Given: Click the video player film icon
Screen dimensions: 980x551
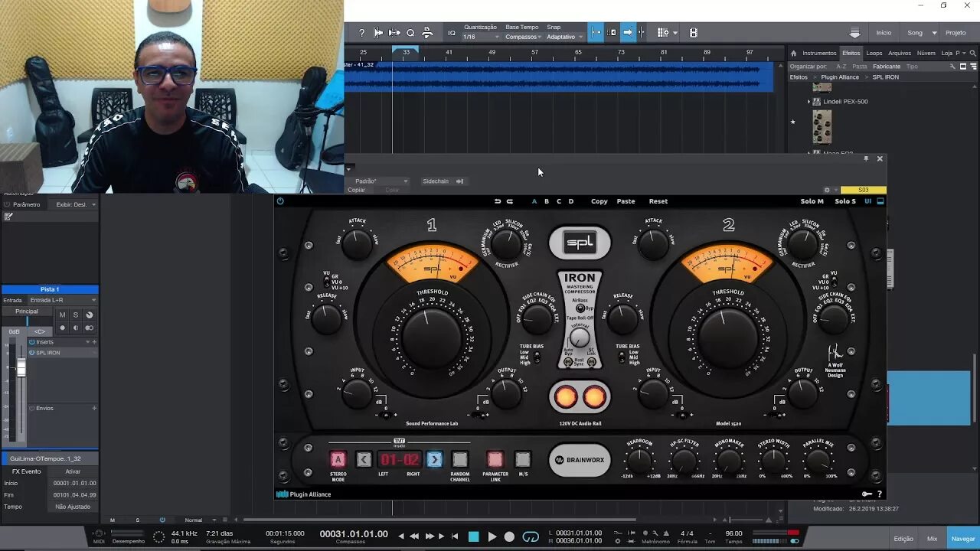Looking at the screenshot, I should 694,33.
